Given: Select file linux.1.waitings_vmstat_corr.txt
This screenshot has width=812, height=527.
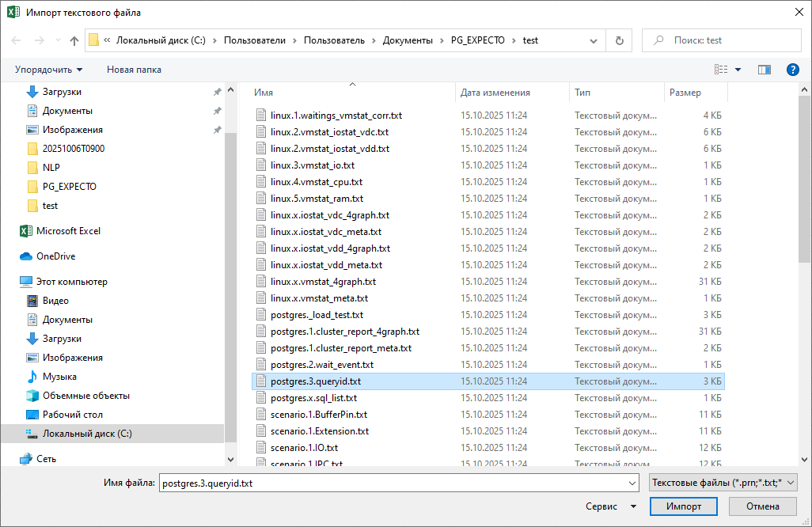Looking at the screenshot, I should tap(336, 116).
